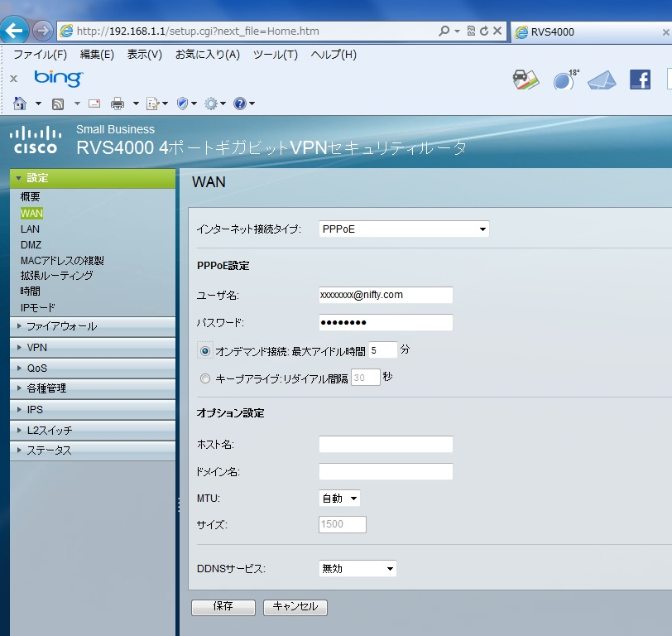
Task: Open 表示(V) menu
Action: pyautogui.click(x=145, y=55)
